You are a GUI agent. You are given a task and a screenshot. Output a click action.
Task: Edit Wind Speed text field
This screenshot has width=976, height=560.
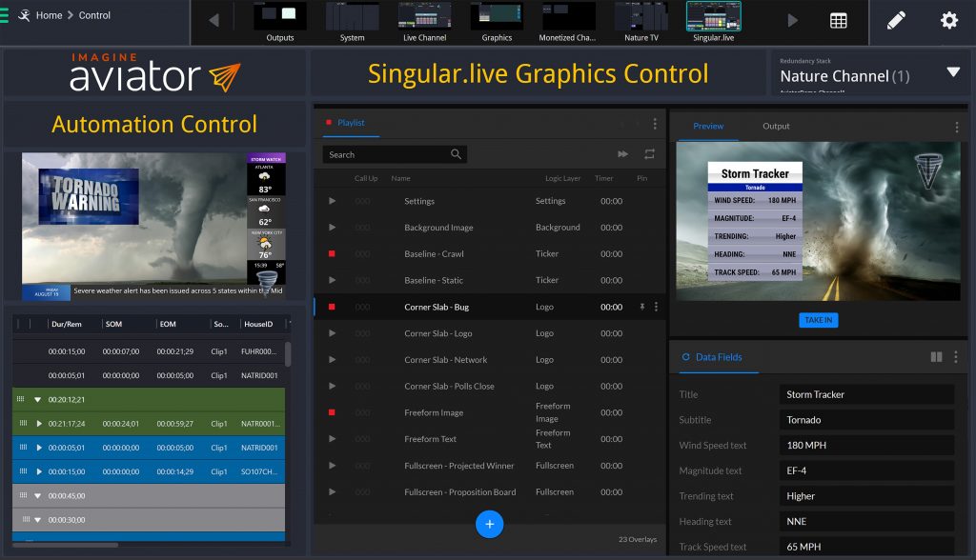[x=866, y=446]
